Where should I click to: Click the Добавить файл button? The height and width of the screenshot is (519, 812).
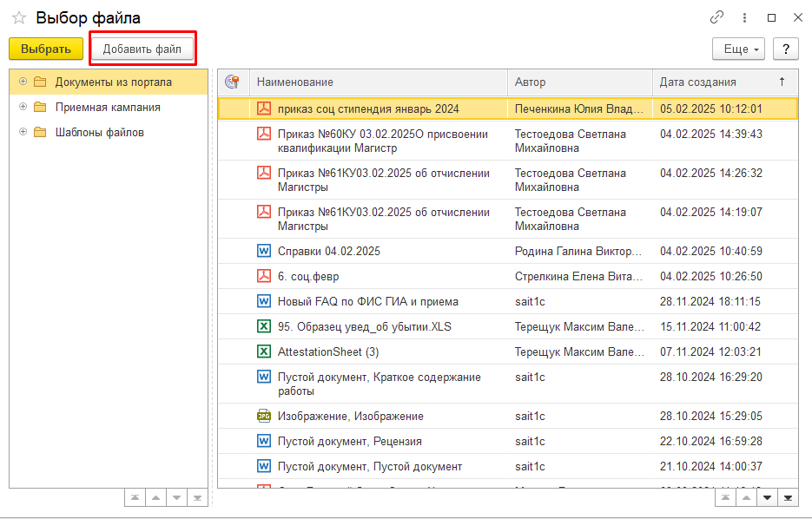pyautogui.click(x=142, y=49)
